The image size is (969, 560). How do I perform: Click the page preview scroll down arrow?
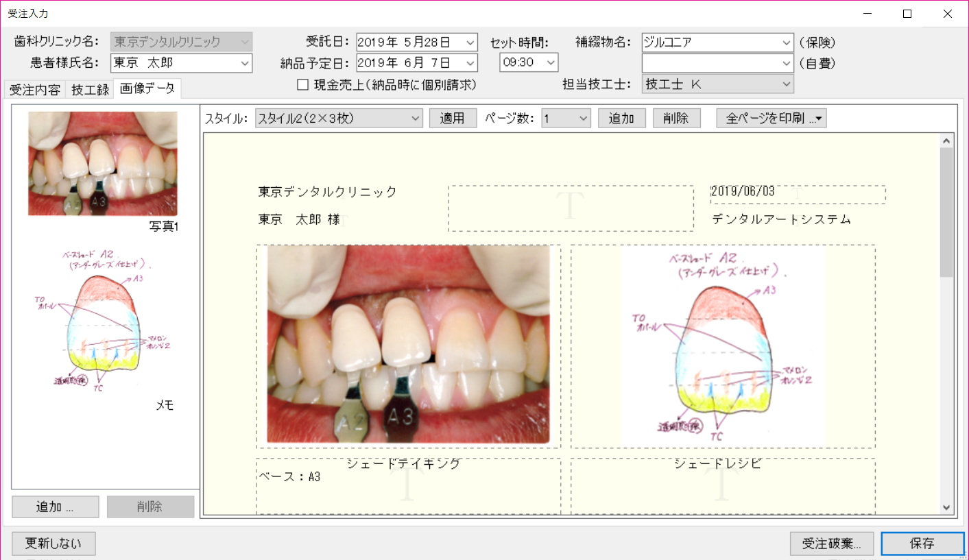click(x=946, y=507)
